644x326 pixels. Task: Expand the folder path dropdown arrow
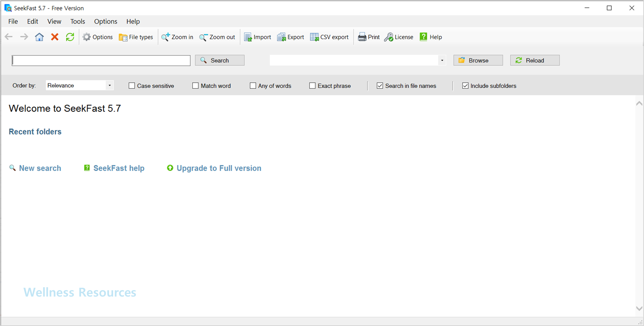point(442,61)
